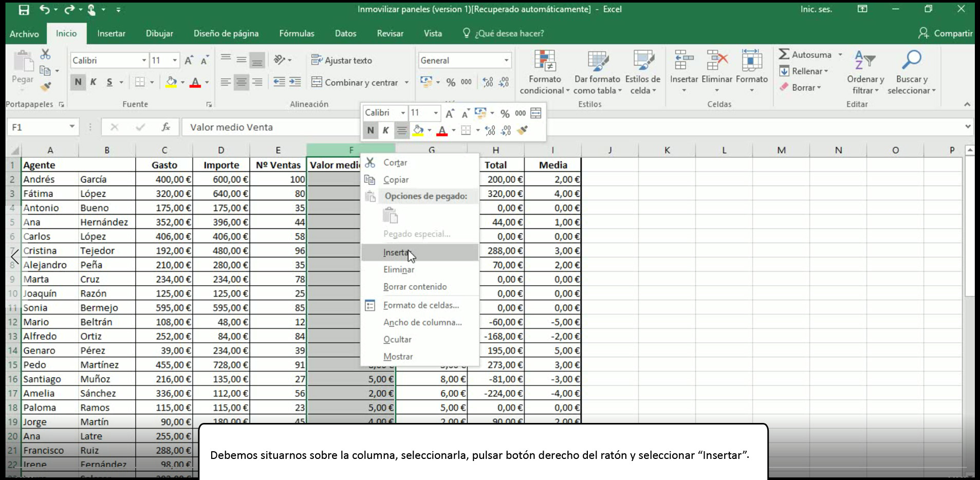
Task: Click the Redo arrow icon
Action: tap(69, 9)
